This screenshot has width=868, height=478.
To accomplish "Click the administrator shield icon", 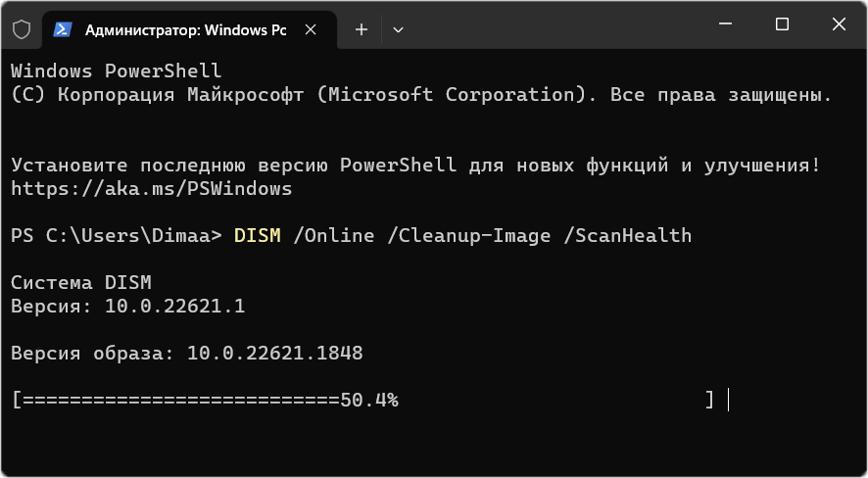I will [x=21, y=29].
